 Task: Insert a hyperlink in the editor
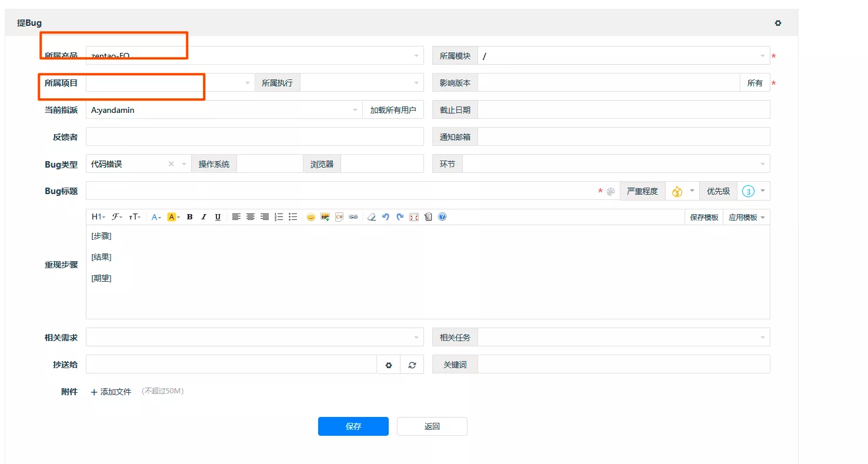(353, 217)
